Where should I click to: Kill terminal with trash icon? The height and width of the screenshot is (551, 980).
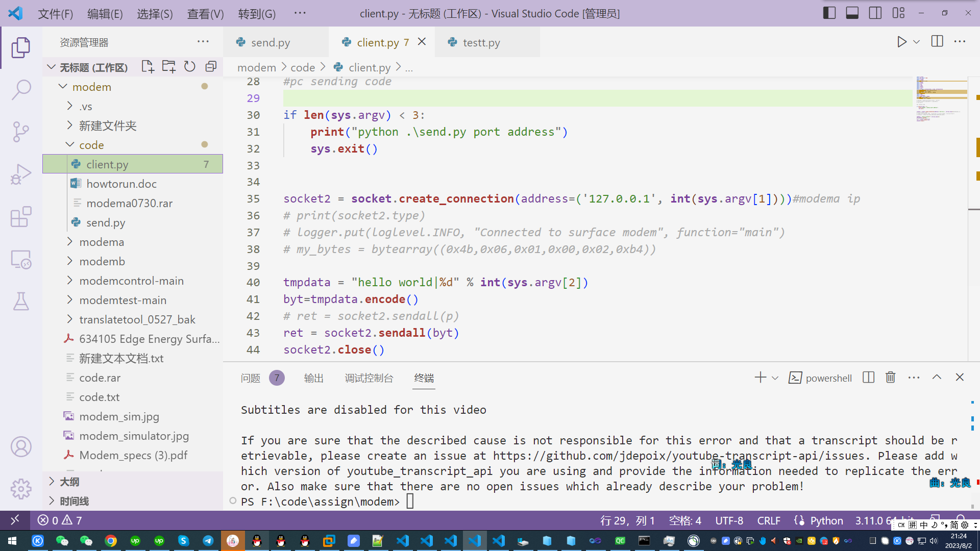click(890, 378)
